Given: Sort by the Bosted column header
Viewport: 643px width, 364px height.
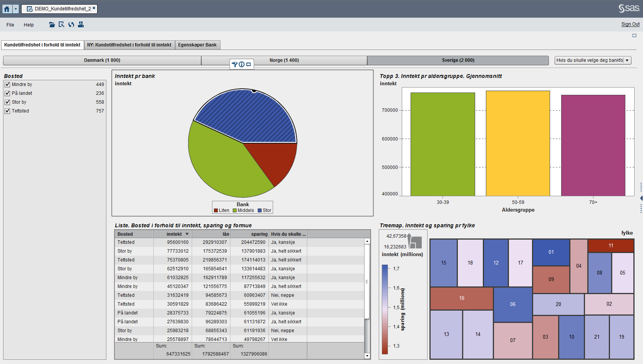Looking at the screenshot, I should tap(134, 234).
